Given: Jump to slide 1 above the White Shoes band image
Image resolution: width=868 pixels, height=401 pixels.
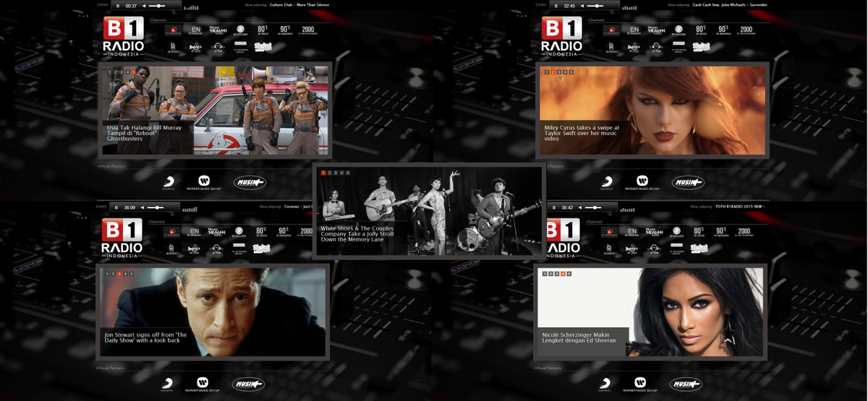Looking at the screenshot, I should (x=323, y=173).
